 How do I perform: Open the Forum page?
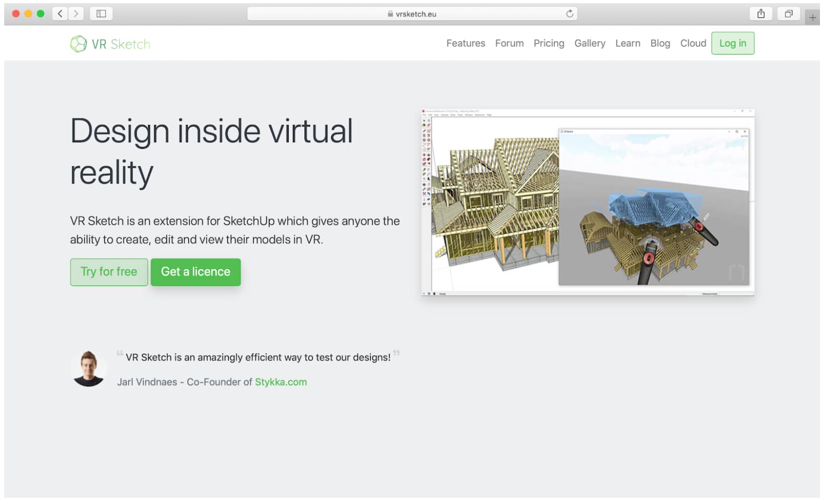509,43
